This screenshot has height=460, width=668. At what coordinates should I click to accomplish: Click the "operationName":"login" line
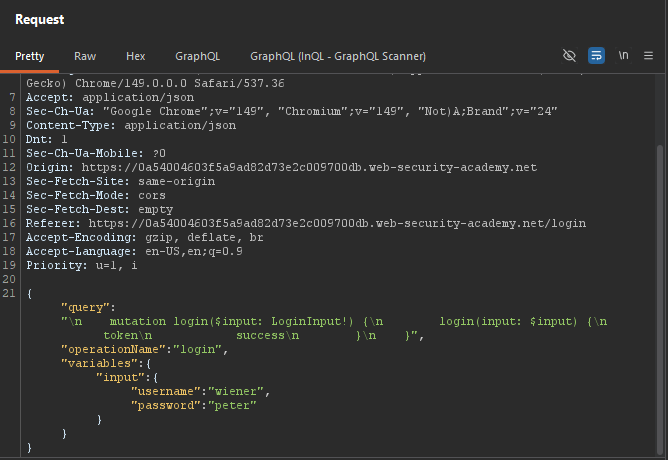tap(144, 350)
